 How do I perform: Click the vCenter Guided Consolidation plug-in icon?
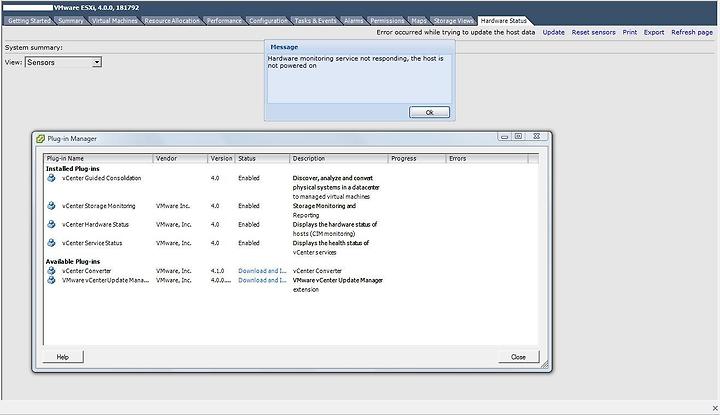click(x=51, y=178)
